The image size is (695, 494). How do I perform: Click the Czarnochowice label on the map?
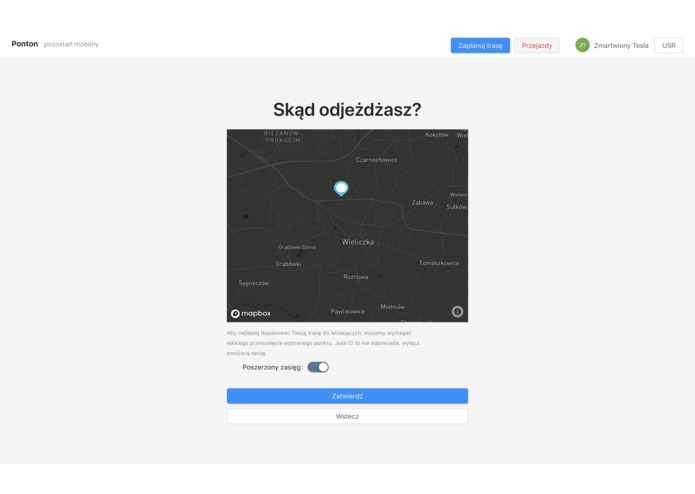pos(376,159)
